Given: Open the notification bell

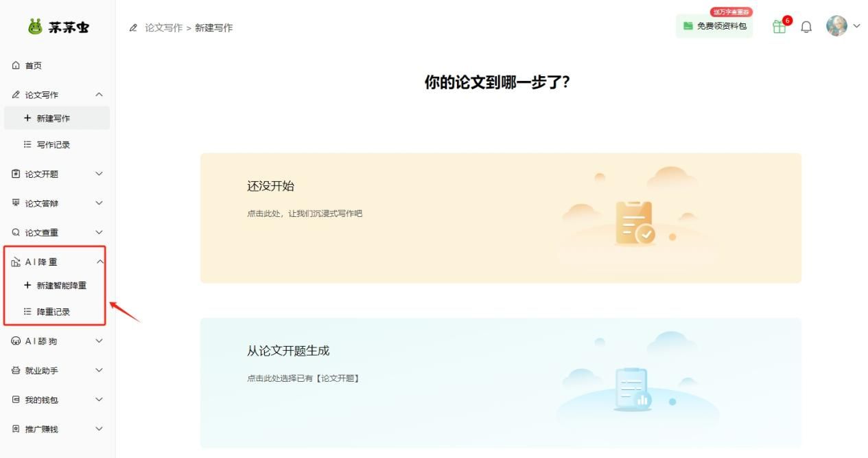Looking at the screenshot, I should (806, 27).
